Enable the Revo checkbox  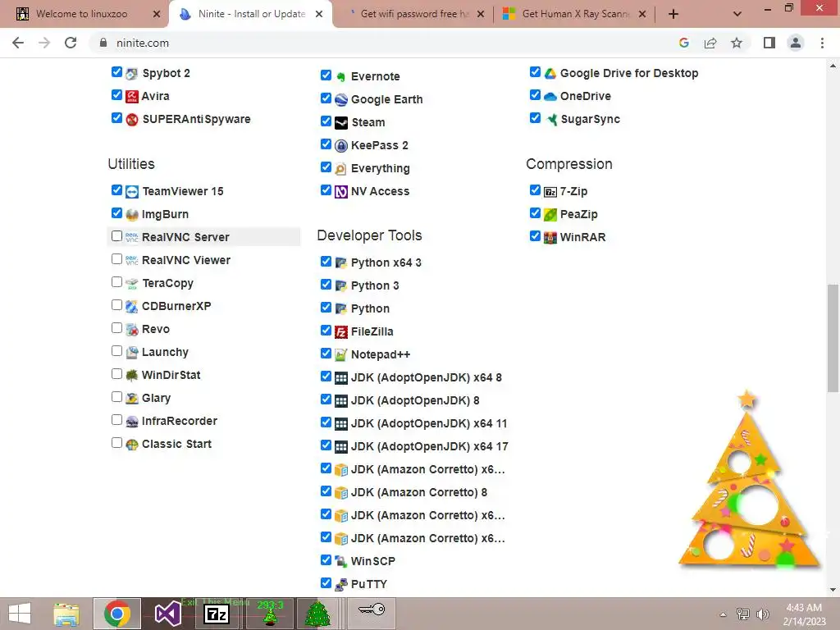pyautogui.click(x=116, y=328)
